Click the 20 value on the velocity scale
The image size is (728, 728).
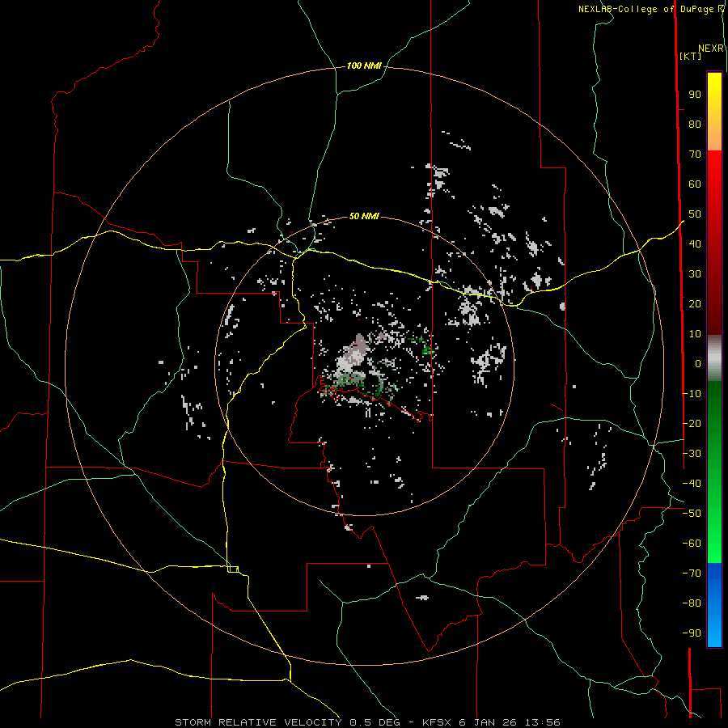point(695,303)
